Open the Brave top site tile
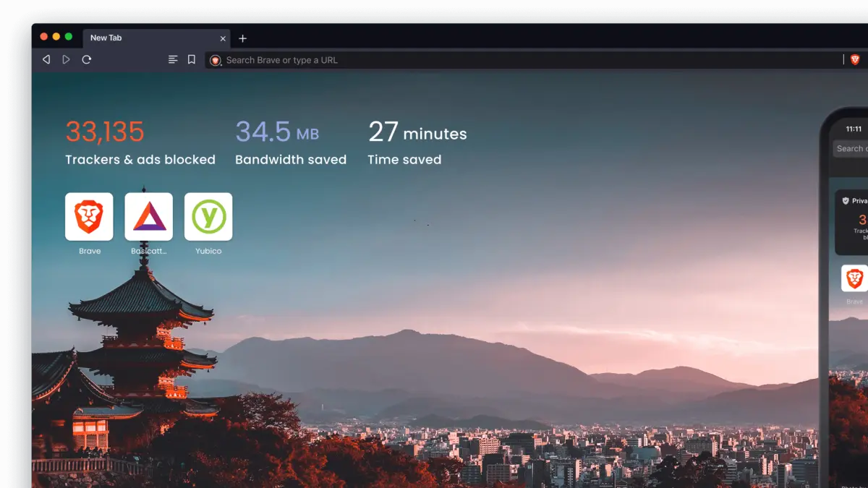 coord(89,216)
